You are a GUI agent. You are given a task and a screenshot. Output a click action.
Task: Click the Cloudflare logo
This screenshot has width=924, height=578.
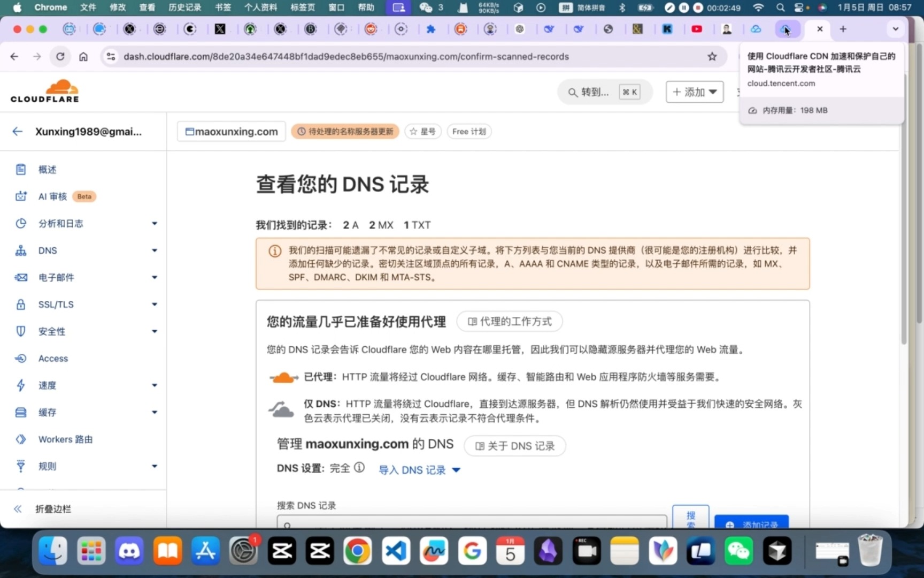45,90
